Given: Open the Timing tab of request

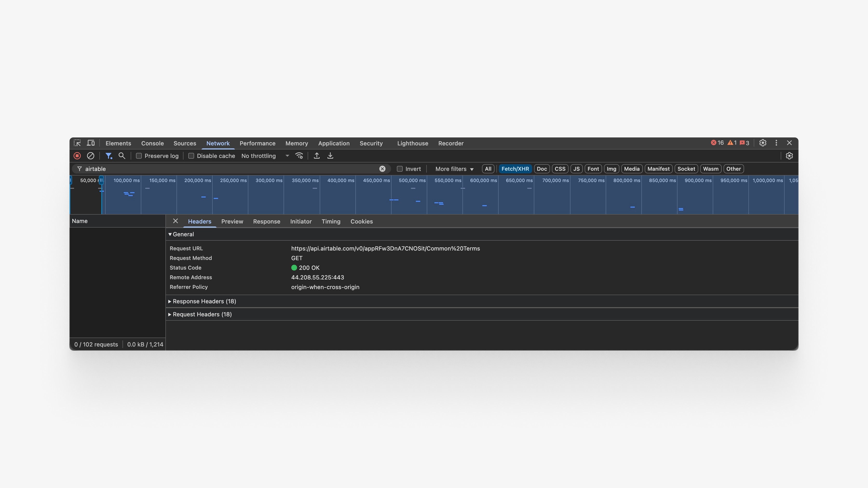Looking at the screenshot, I should pyautogui.click(x=331, y=221).
